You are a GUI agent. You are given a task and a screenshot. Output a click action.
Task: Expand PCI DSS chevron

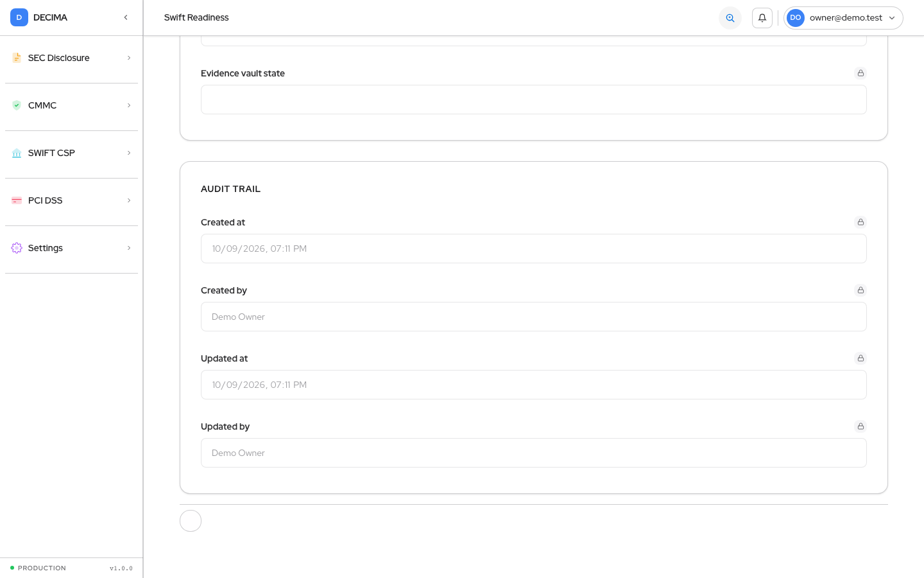pos(129,200)
